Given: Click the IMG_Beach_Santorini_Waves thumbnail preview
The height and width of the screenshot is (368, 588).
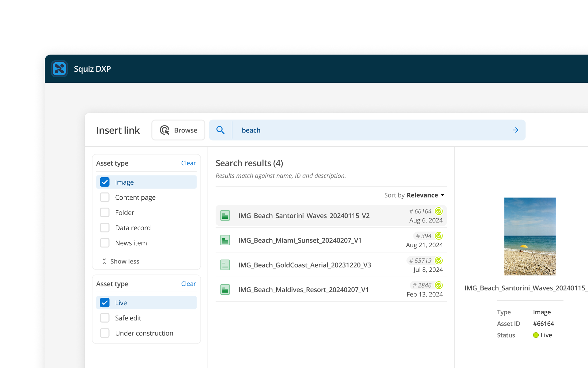Looking at the screenshot, I should [x=530, y=236].
